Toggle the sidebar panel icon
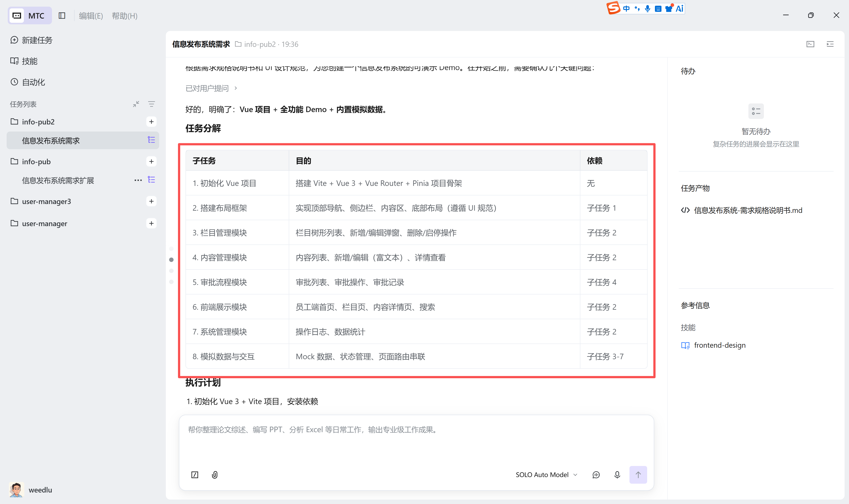This screenshot has width=849, height=504. click(62, 16)
